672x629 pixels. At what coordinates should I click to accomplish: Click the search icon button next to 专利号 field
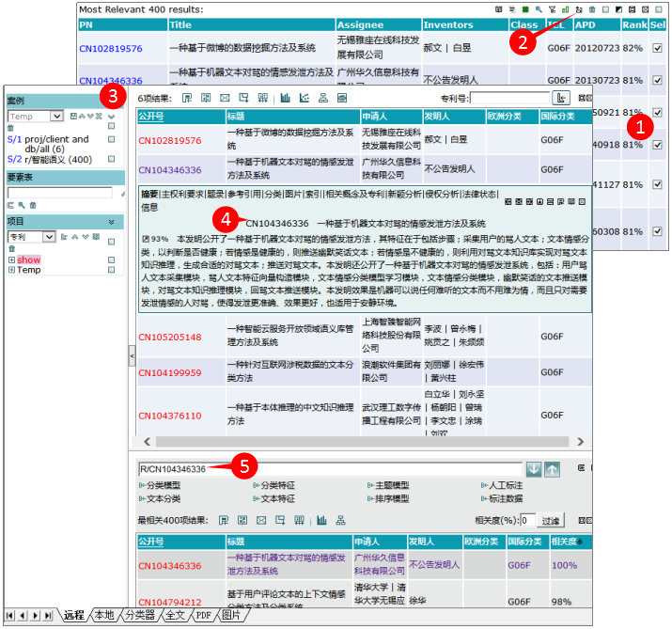click(x=562, y=98)
